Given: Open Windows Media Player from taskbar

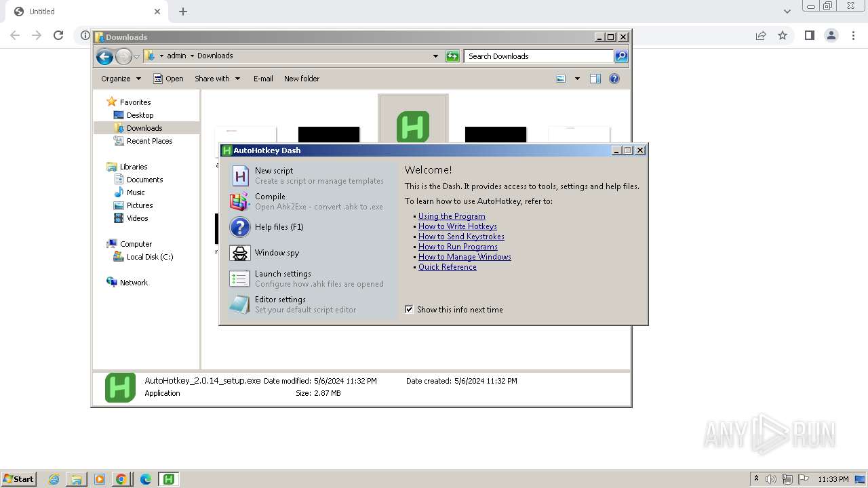Looking at the screenshot, I should [100, 479].
